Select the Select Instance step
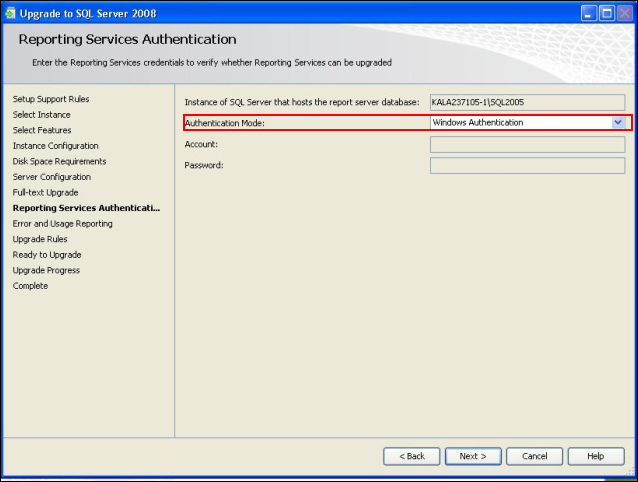 pyautogui.click(x=42, y=115)
